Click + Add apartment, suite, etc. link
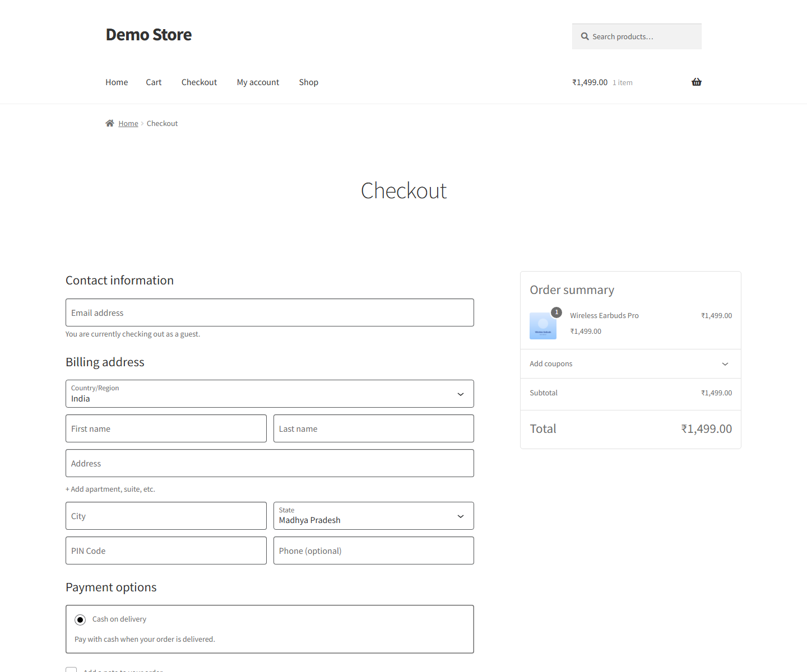807x672 pixels. (x=110, y=489)
